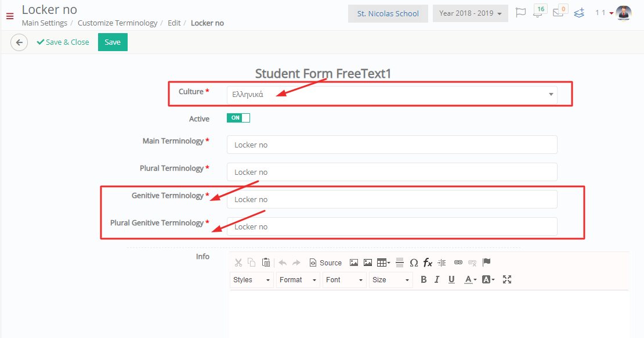This screenshot has height=338, width=644.
Task: Open the Font dropdown
Action: click(x=344, y=280)
